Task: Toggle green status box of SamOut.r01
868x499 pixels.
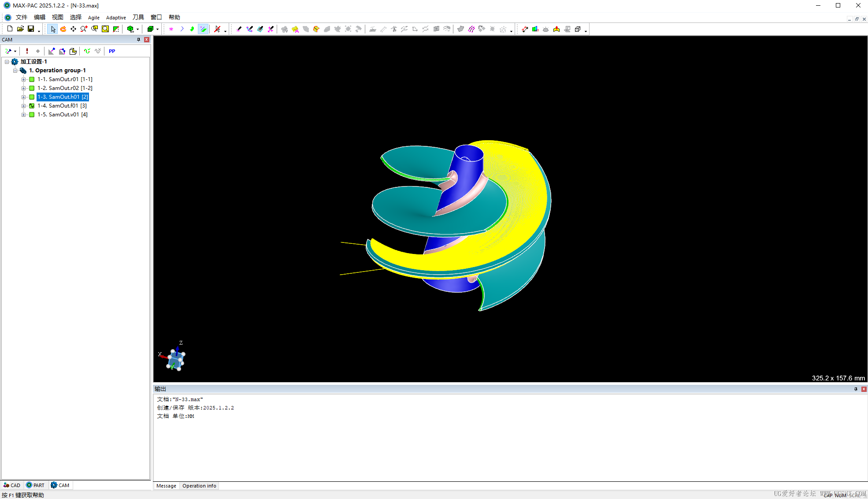Action: [32, 79]
